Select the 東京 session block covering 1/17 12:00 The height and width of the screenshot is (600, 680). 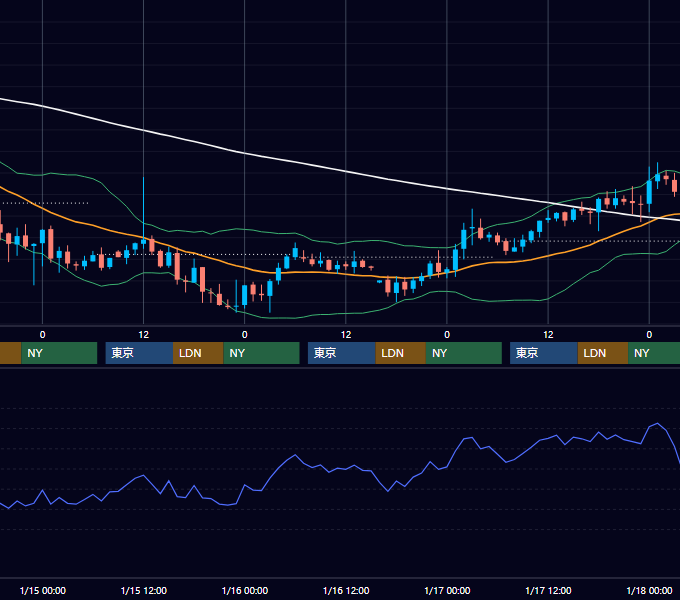[544, 353]
